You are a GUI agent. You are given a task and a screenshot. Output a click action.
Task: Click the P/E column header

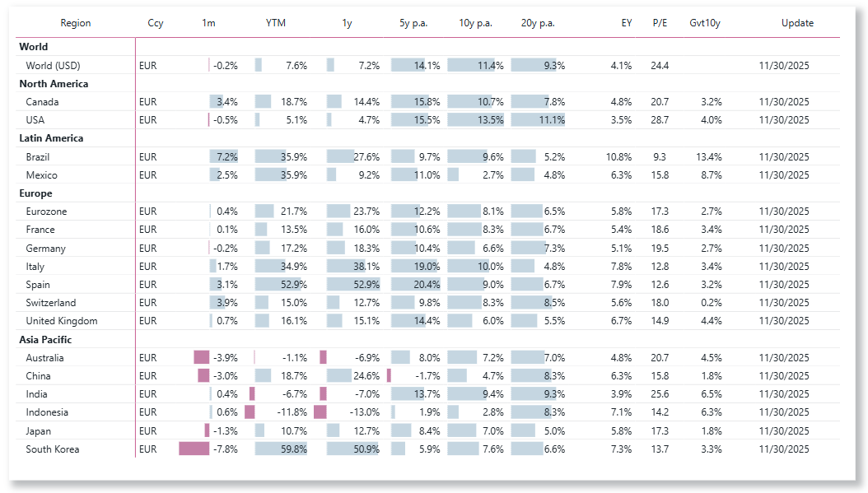[660, 23]
